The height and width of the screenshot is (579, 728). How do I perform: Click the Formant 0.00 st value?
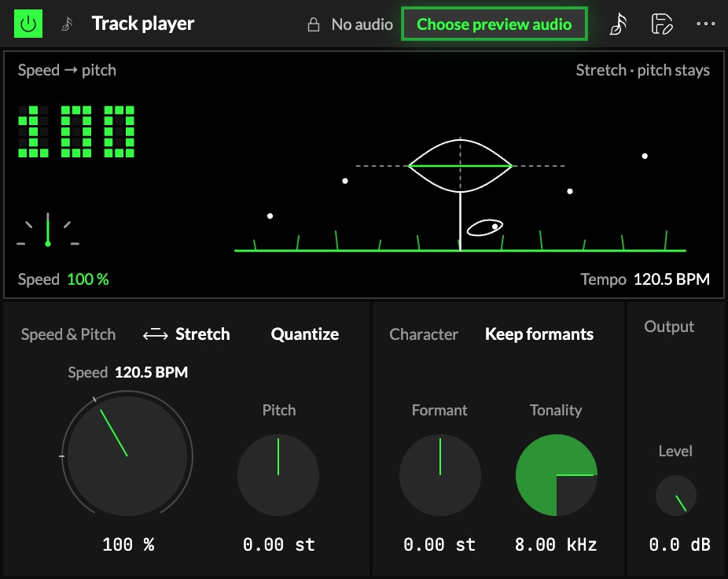pos(439,544)
